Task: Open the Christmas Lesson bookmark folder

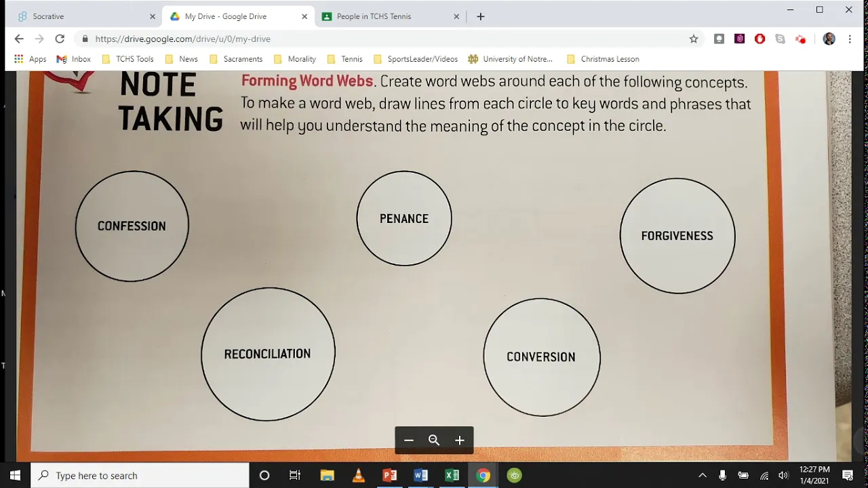Action: click(x=603, y=59)
